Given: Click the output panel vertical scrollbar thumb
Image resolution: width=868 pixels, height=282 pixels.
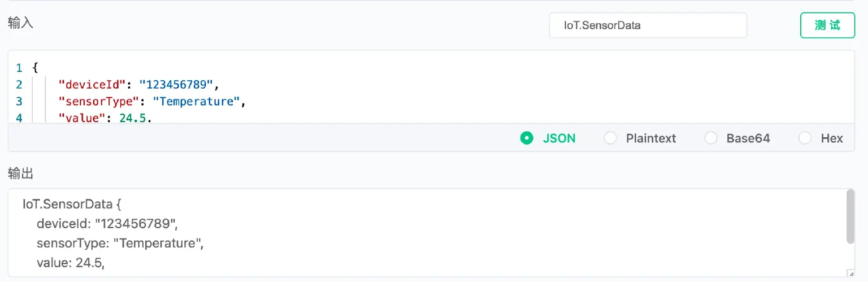Looking at the screenshot, I should [850, 216].
